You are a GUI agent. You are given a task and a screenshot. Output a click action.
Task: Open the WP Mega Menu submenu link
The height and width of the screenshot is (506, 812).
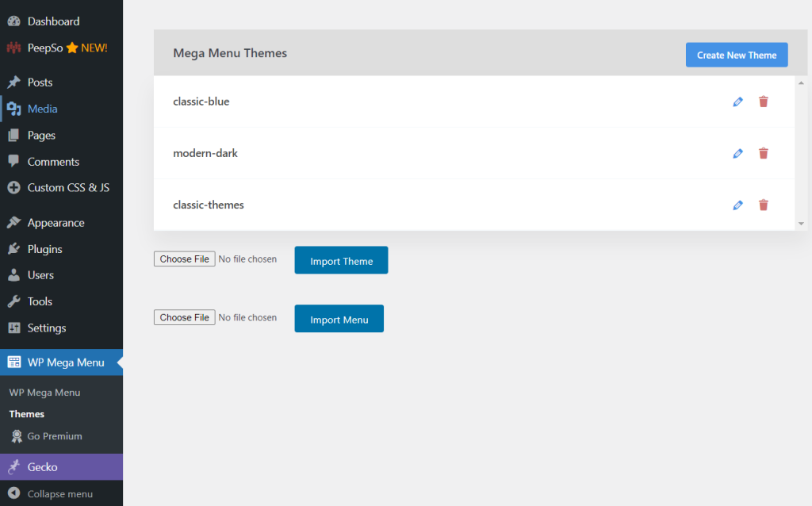[44, 393]
